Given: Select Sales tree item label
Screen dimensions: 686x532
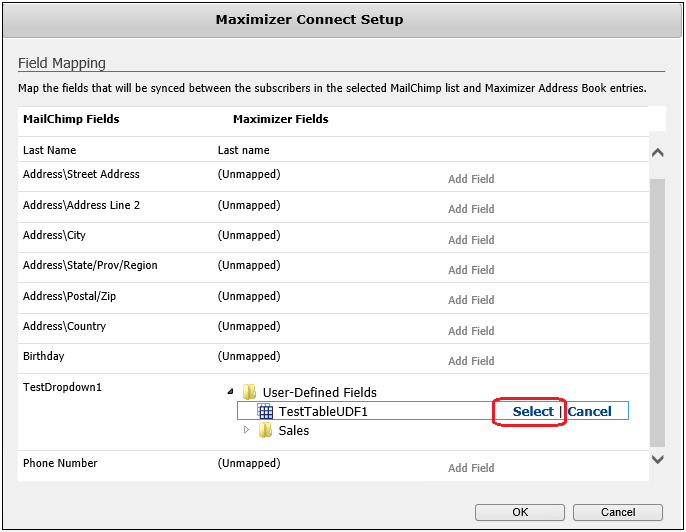Looking at the screenshot, I should click(294, 430).
